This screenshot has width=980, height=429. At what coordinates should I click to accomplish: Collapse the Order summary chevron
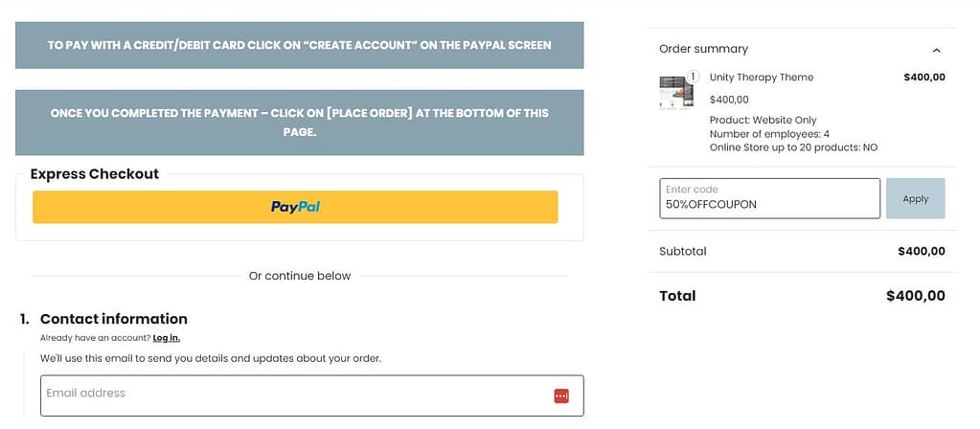[936, 50]
